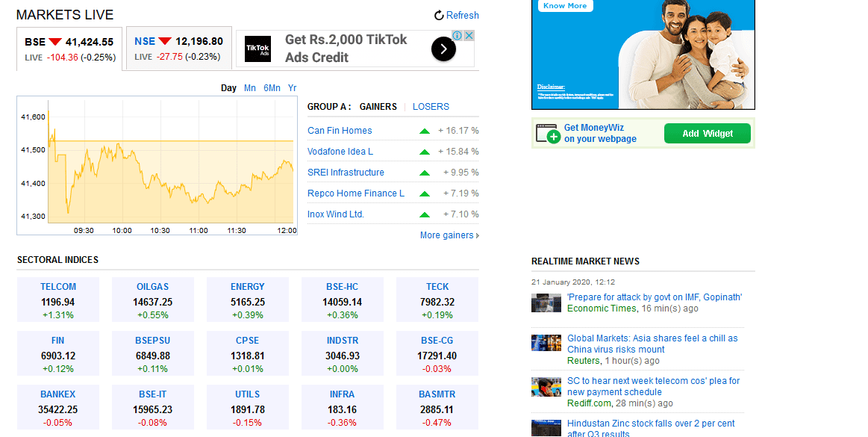This screenshot has width=868, height=437.
Task: Click the Add Widget button
Action: [x=708, y=134]
